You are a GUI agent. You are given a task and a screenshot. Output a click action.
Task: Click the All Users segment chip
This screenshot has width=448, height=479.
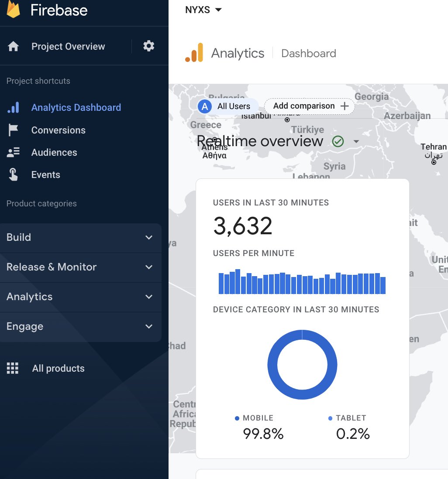pyautogui.click(x=227, y=106)
